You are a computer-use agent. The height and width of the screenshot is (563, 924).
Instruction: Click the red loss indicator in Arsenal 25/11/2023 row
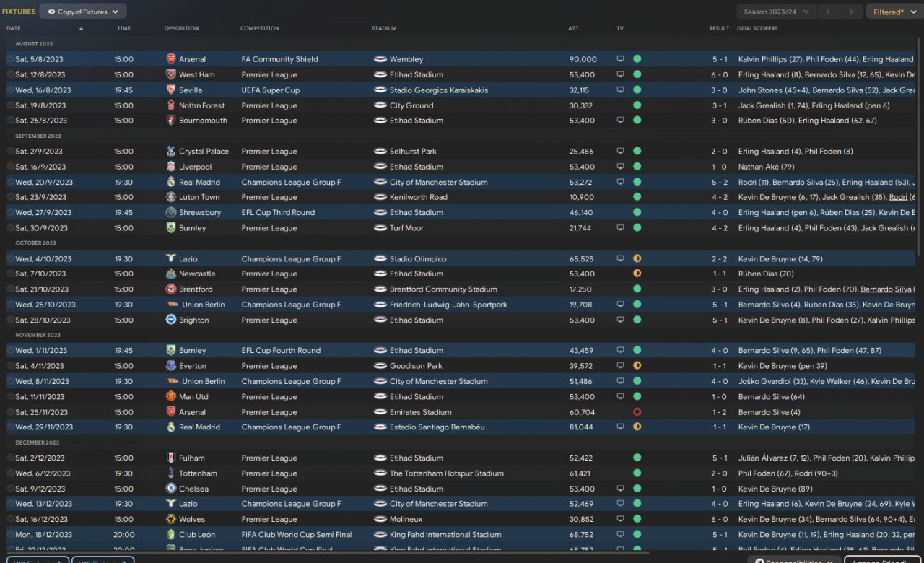pos(637,412)
